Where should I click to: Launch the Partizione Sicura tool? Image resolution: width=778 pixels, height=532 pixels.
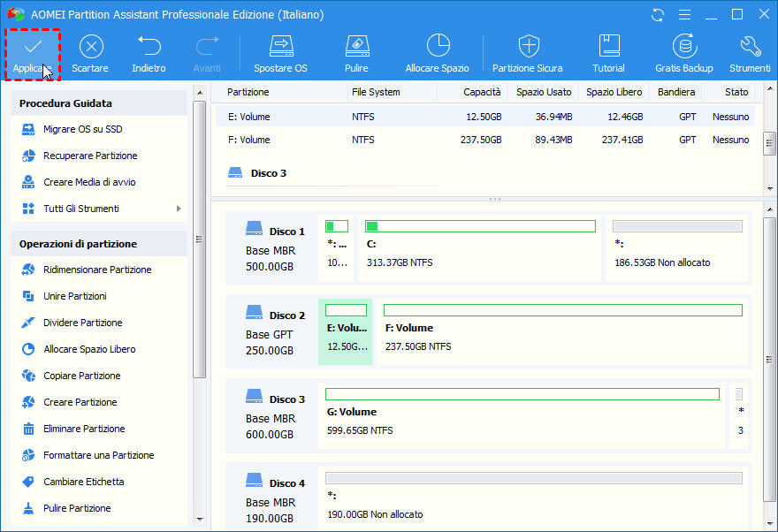(528, 46)
